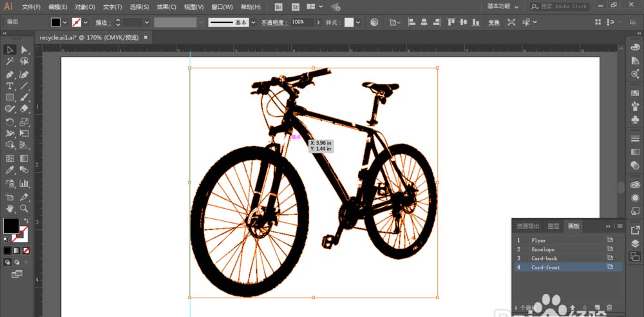Switch to the 图层 panel tab
This screenshot has height=317, width=644.
pos(553,226)
